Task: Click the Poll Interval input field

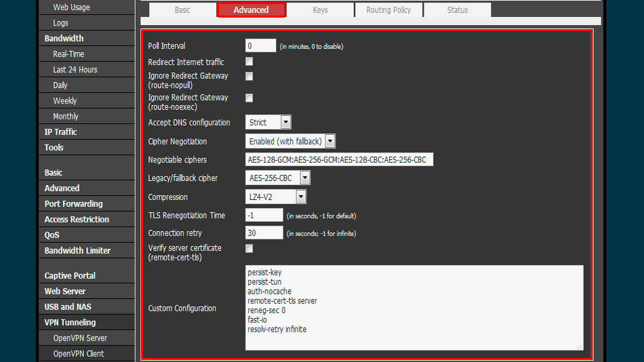Action: [x=260, y=46]
